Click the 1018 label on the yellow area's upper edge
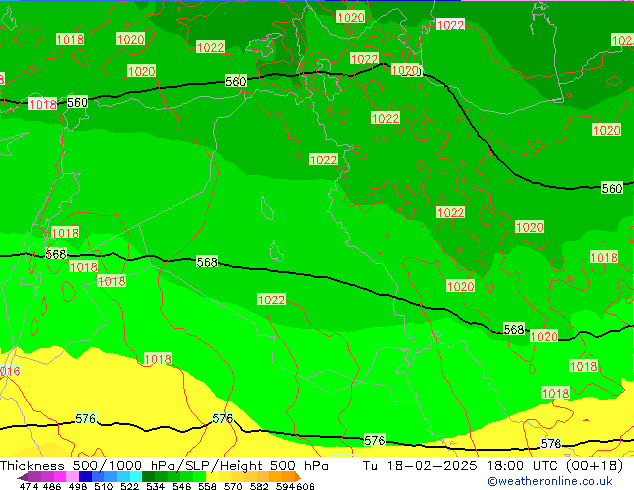The width and height of the screenshot is (634, 490). point(158,359)
